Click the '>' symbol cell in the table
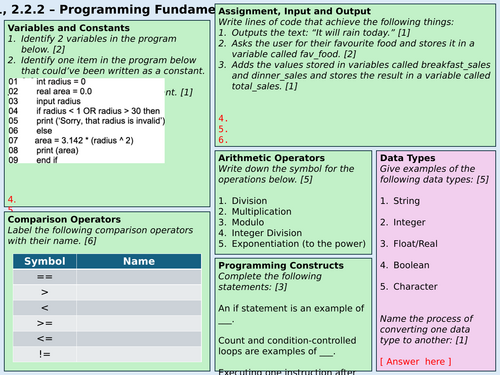This screenshot has height=375, width=500. click(x=45, y=292)
